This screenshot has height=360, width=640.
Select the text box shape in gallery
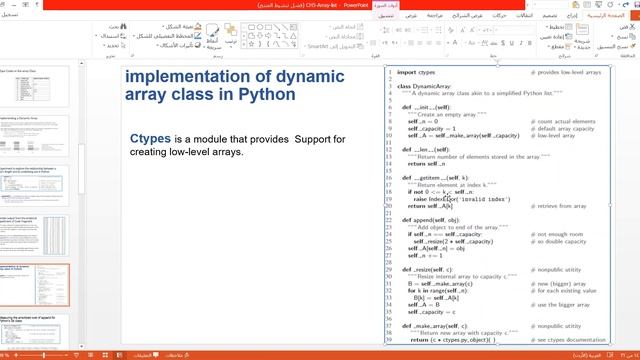[x=293, y=27]
